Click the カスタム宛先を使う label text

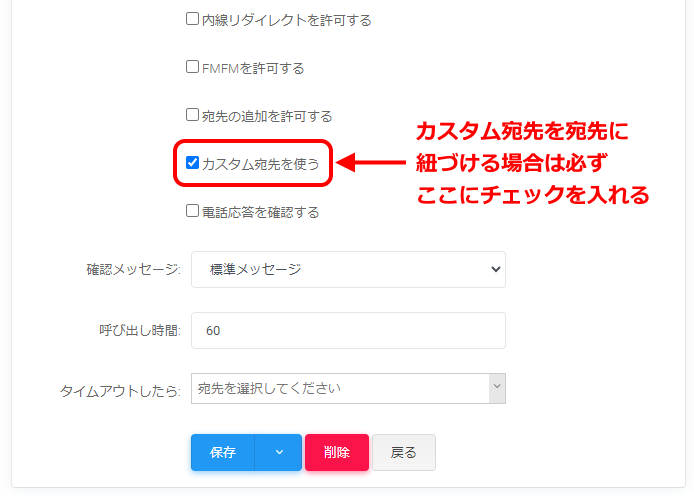tap(260, 163)
